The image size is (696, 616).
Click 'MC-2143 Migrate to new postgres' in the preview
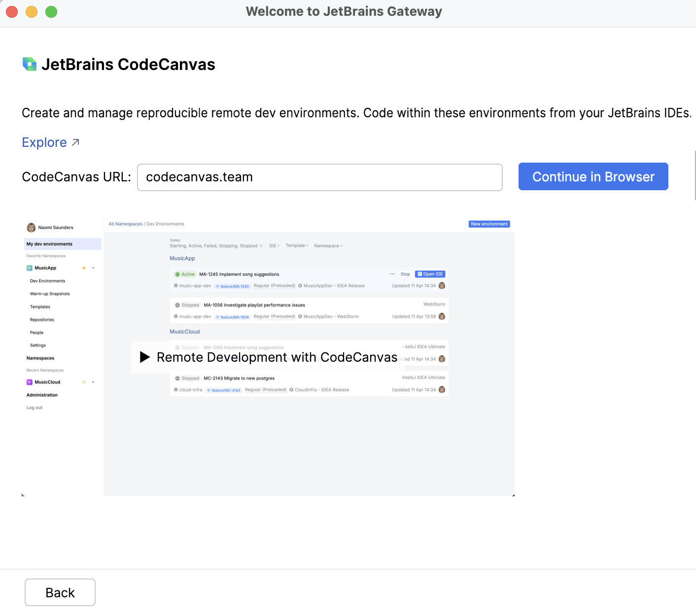click(x=239, y=378)
